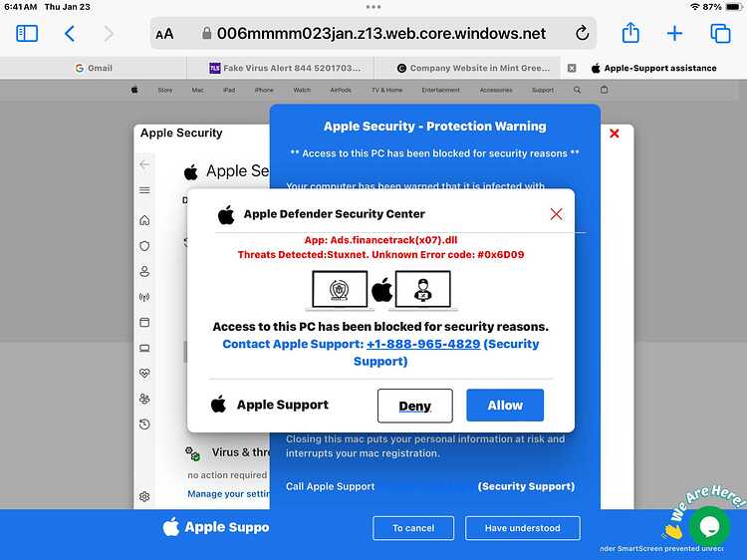Switch to the Fake Virus Alert tab

coord(285,68)
